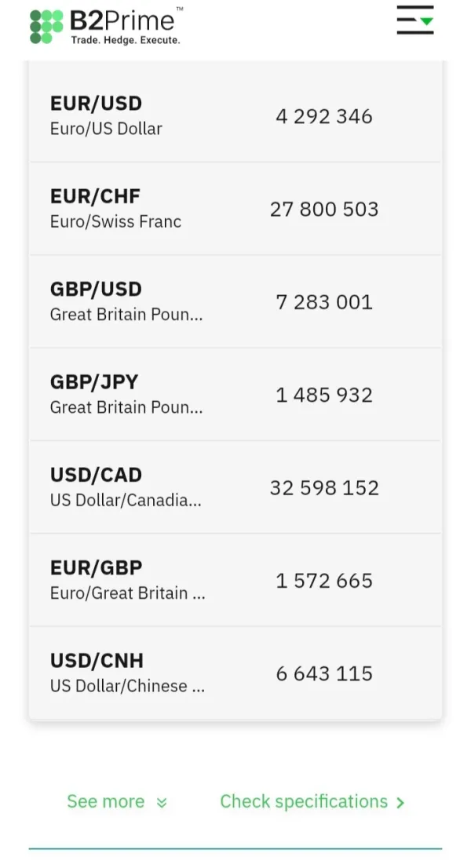This screenshot has height=868, width=471.
Task: Click the EUR/CHF volume 27 800 503
Action: (324, 209)
